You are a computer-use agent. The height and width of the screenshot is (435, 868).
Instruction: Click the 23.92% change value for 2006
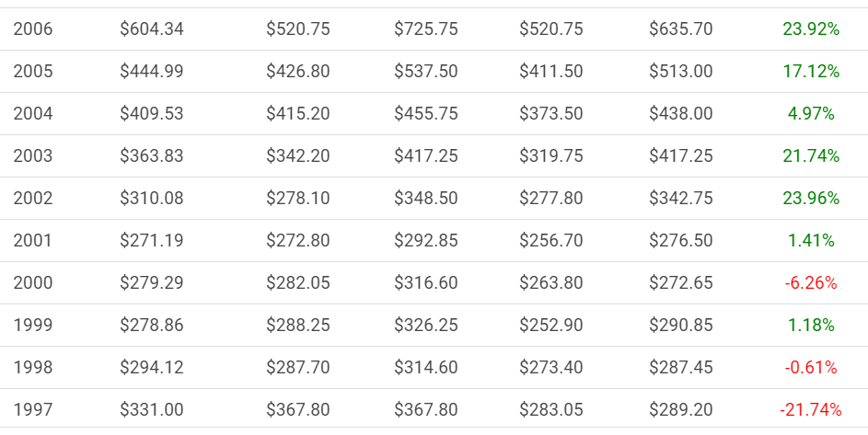click(811, 29)
